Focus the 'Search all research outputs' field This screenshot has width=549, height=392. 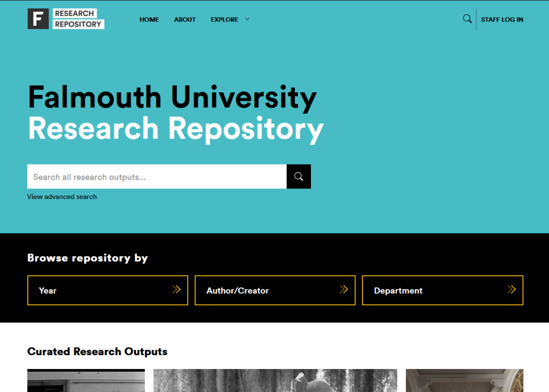pos(157,176)
